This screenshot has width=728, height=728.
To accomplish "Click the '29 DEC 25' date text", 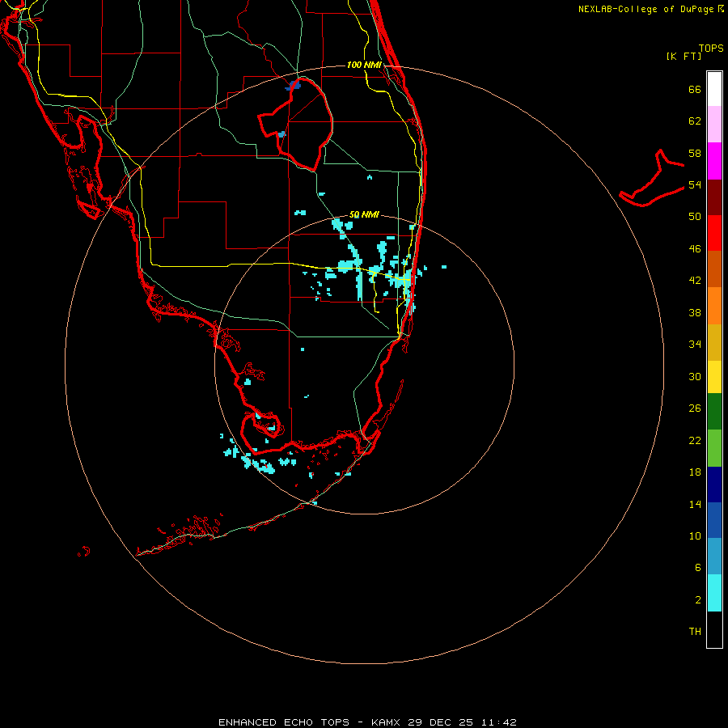I will click(x=441, y=722).
